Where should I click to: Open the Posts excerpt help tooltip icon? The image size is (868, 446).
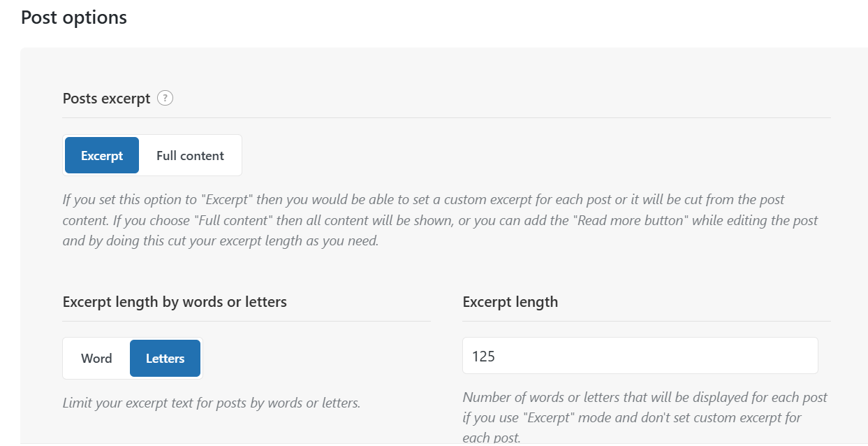point(165,99)
